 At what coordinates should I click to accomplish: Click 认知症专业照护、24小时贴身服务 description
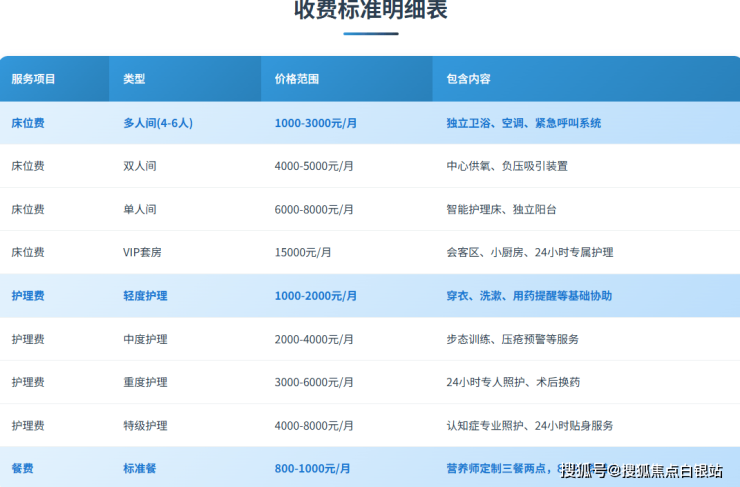530,425
